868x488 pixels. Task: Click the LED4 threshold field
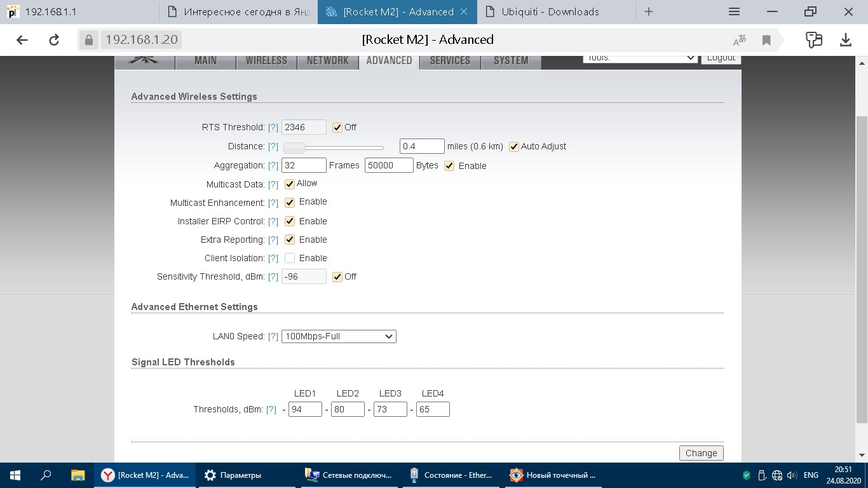pyautogui.click(x=433, y=409)
